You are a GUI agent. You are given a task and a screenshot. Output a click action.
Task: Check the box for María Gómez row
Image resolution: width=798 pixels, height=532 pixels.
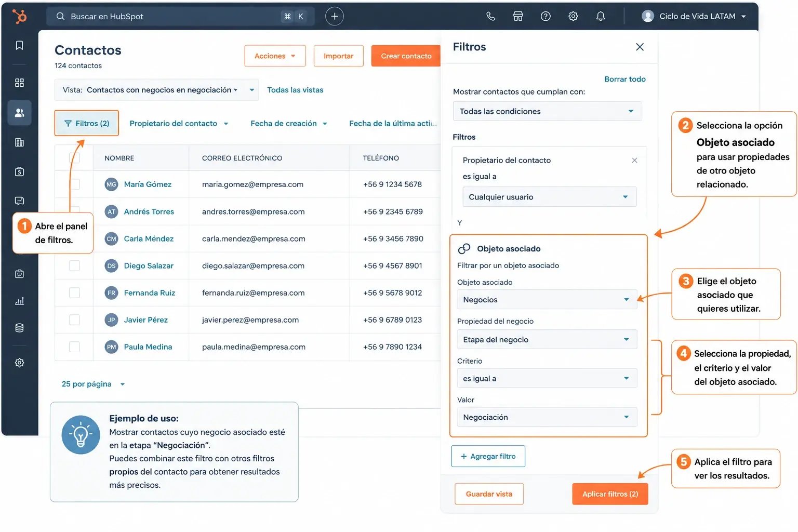74,184
